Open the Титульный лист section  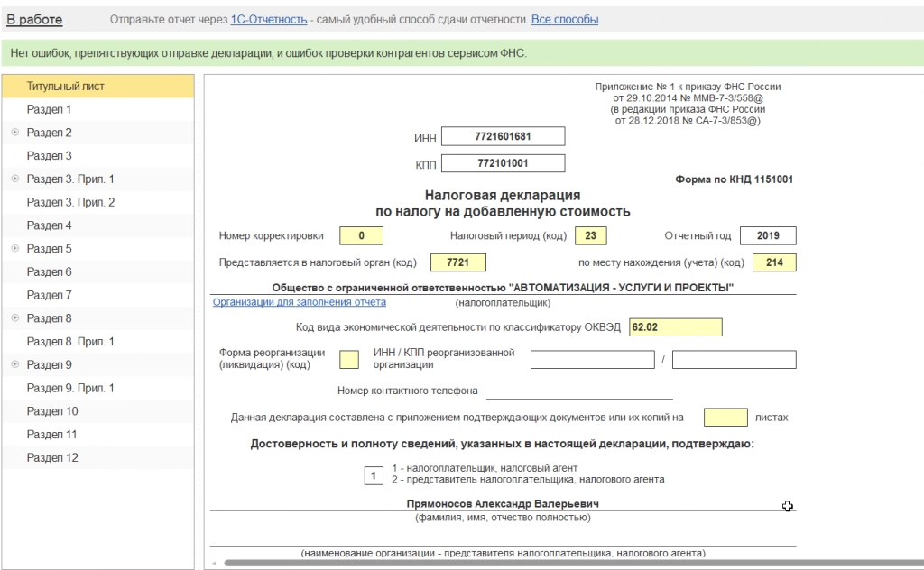coord(97,86)
